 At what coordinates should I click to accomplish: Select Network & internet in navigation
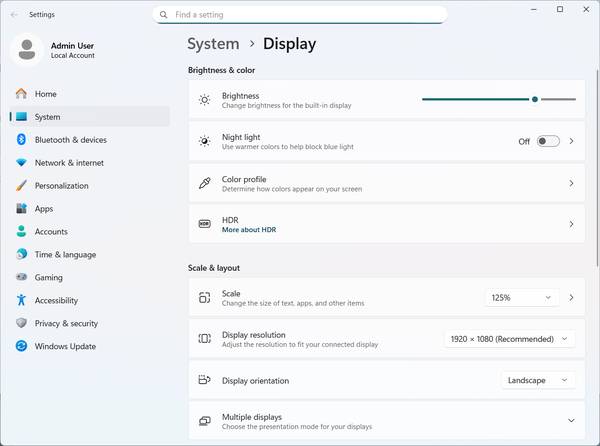(x=90, y=163)
